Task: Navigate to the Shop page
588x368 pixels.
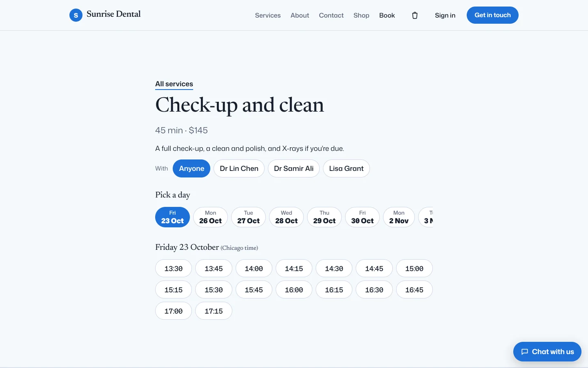Action: click(x=361, y=16)
